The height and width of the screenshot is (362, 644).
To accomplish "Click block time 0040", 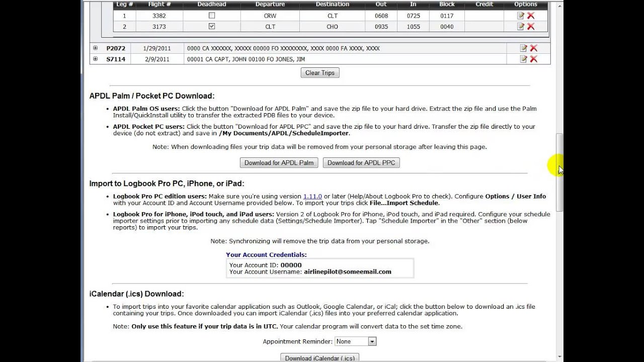I will pos(447,27).
